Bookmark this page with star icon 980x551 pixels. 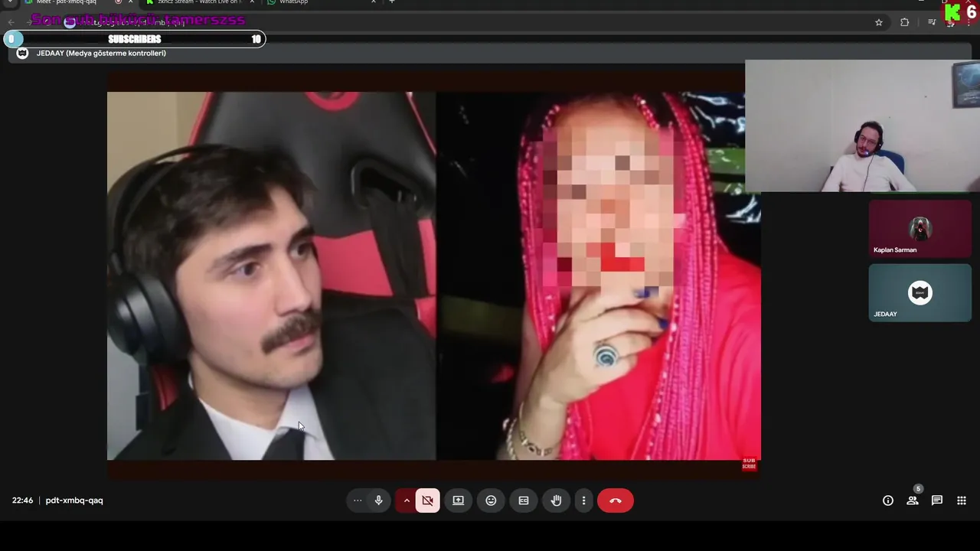click(879, 22)
